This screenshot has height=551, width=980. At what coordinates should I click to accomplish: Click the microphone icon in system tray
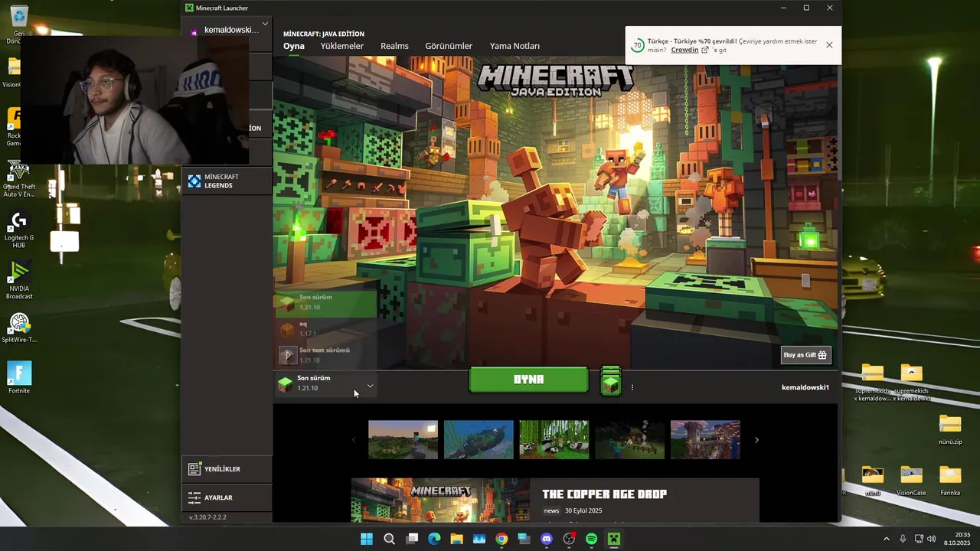coord(903,539)
